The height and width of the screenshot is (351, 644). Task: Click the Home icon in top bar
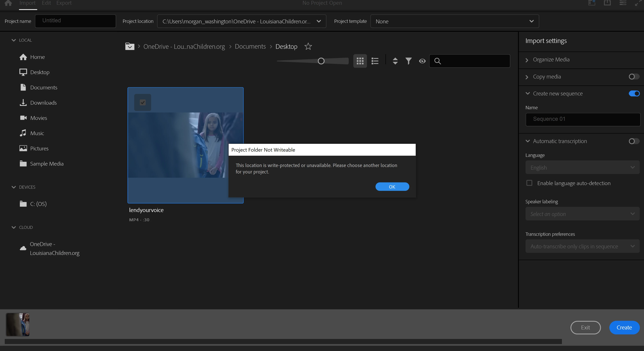click(8, 3)
